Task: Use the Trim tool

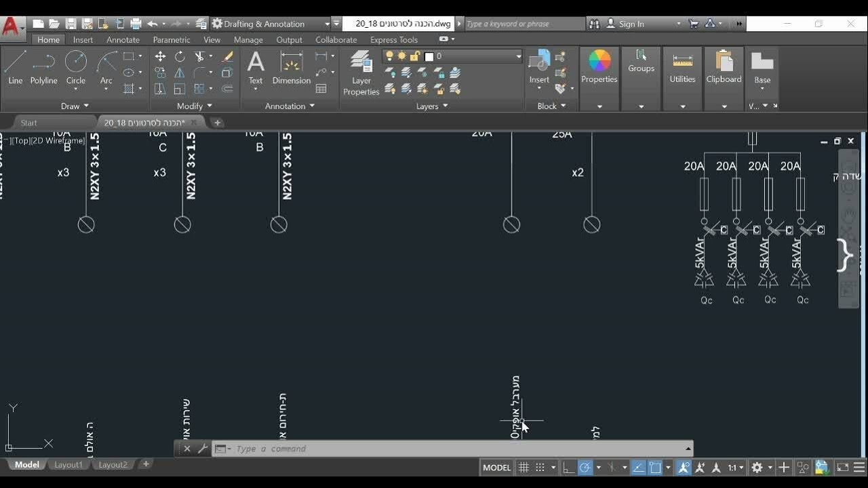Action: [x=199, y=56]
